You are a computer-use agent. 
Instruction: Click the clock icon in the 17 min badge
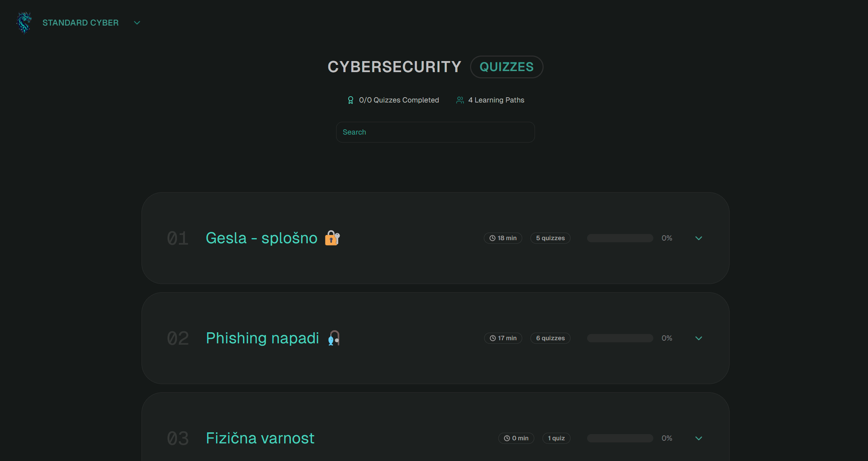pos(493,338)
